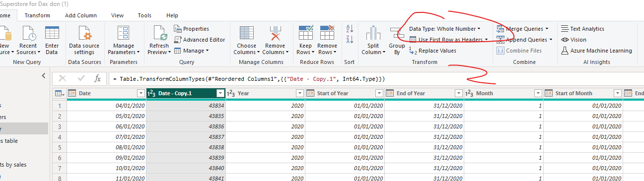Open Azure Machine Learning
Viewport: 644px width, 181px height.
click(596, 51)
